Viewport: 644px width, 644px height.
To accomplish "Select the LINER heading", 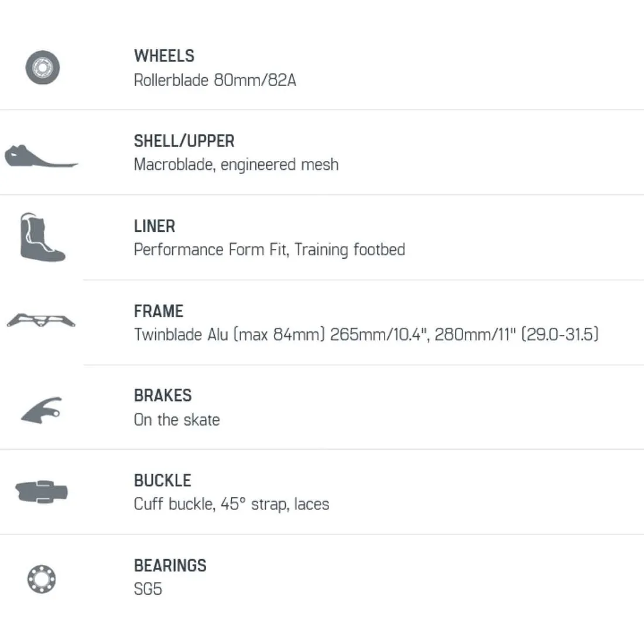I will coord(155,226).
